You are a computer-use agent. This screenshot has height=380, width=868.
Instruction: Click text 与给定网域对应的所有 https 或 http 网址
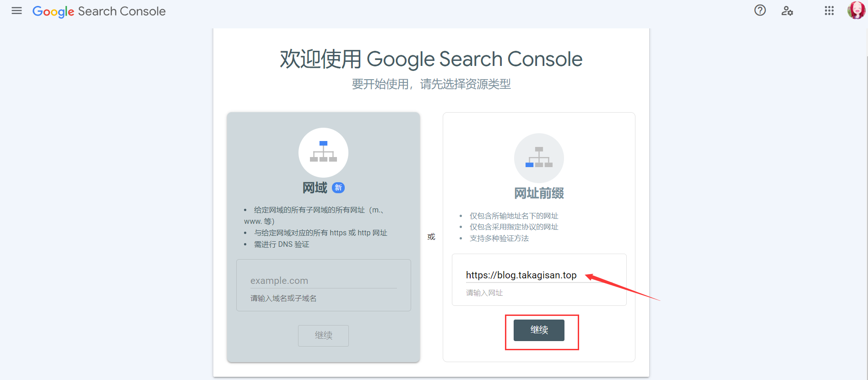pyautogui.click(x=320, y=233)
